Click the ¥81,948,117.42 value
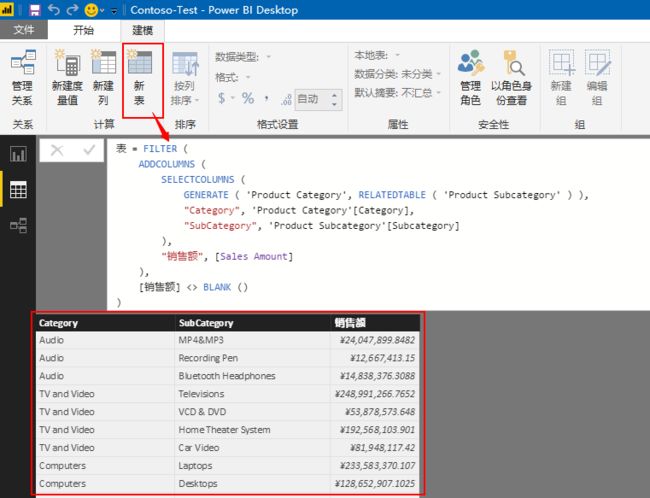The width and height of the screenshot is (650, 498). [382, 447]
